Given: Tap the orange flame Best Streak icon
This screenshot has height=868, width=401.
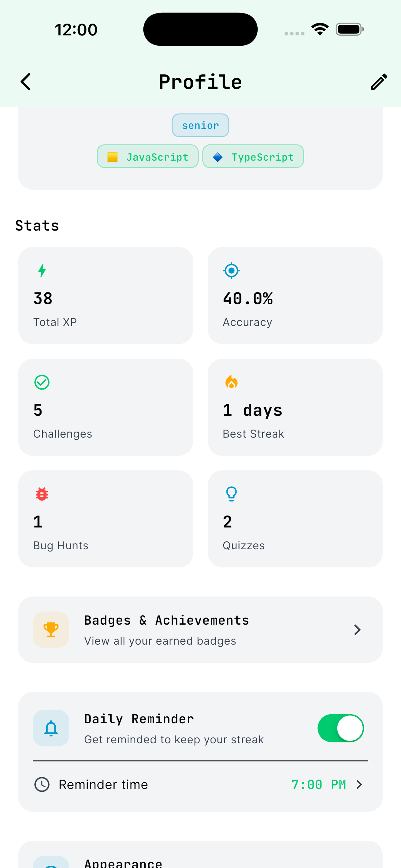Looking at the screenshot, I should (x=231, y=382).
